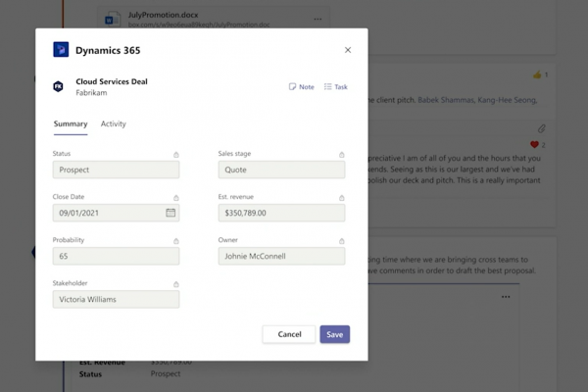
Task: Click the lock icon beside Stakeholder
Action: coord(175,284)
